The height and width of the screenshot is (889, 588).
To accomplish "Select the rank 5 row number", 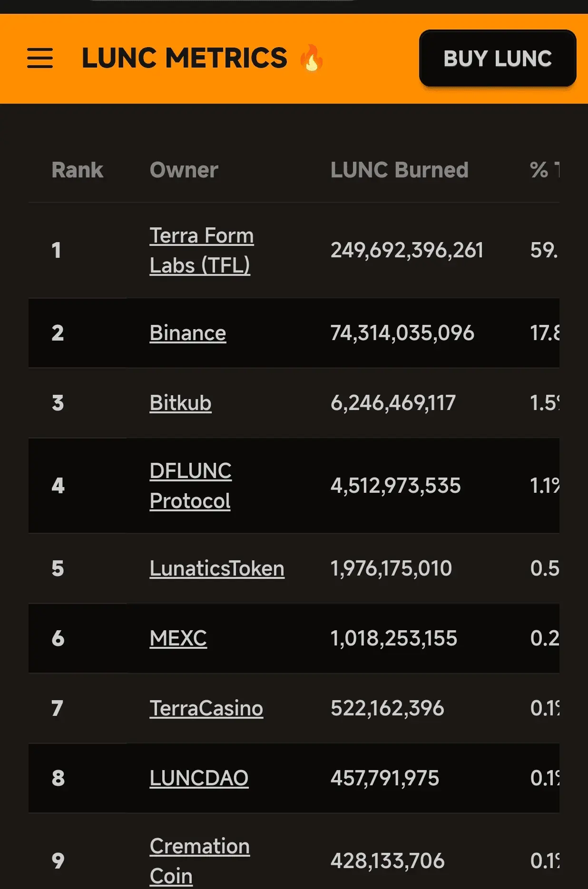I will 58,568.
